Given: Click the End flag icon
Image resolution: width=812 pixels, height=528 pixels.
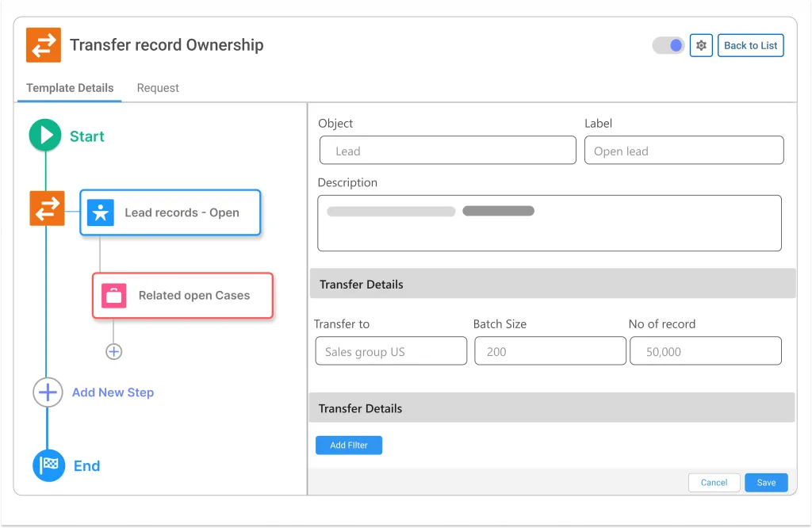Looking at the screenshot, I should (48, 465).
